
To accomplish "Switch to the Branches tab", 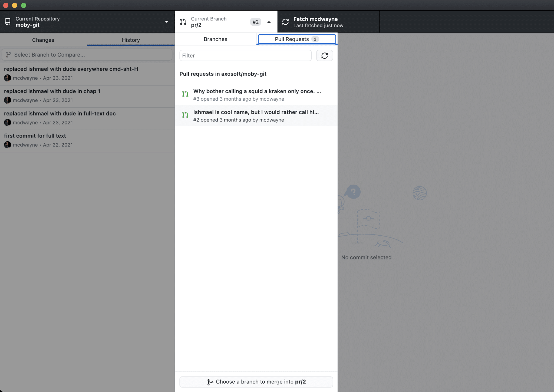I will pyautogui.click(x=215, y=39).
